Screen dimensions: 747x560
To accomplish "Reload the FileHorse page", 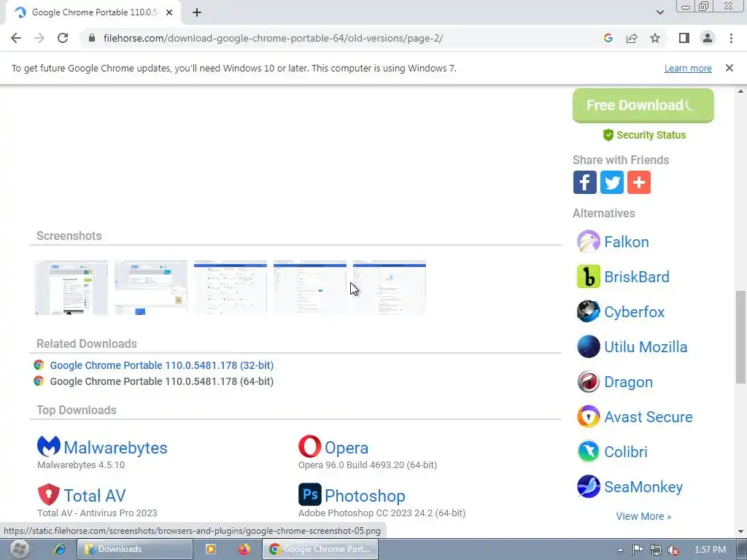I will (63, 38).
